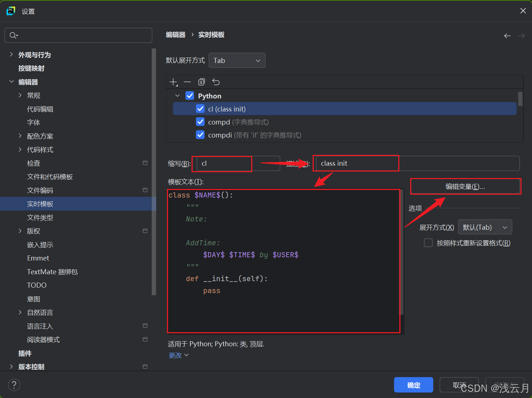Viewport: 532px width, 398px height.
Task: Open 插件 settings page
Action: 25,353
